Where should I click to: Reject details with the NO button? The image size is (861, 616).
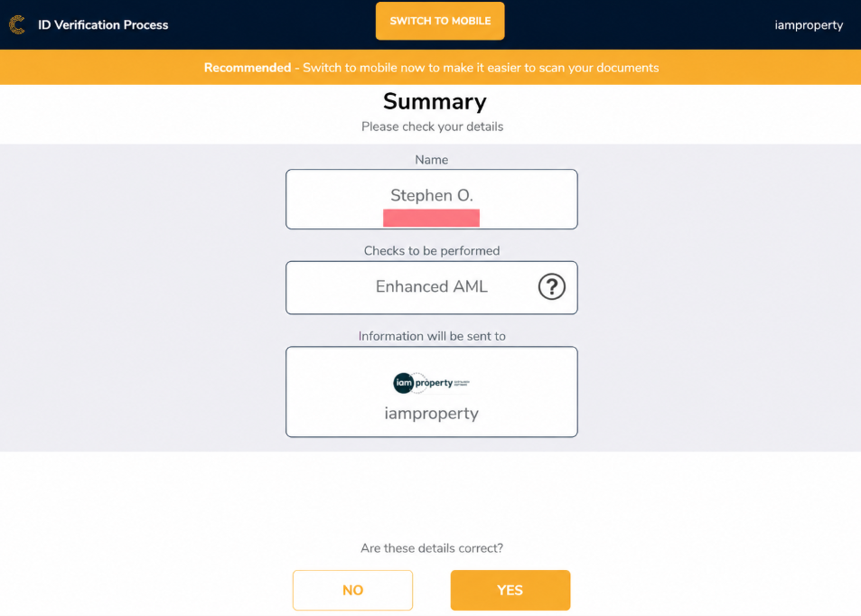(352, 590)
